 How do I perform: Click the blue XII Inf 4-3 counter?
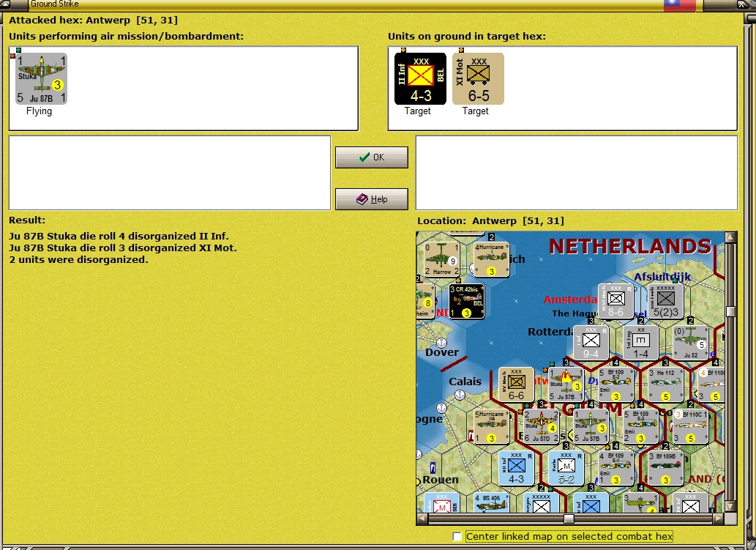517,468
